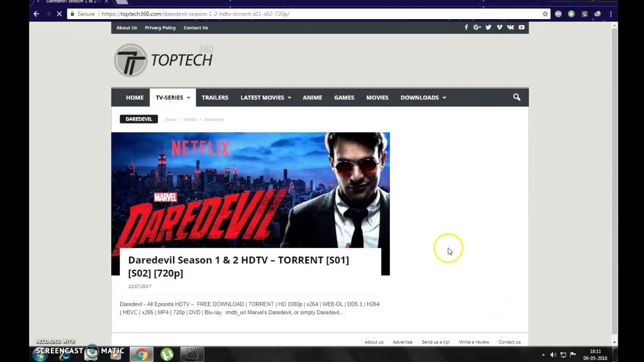Viewport: 644px width, 362px height.
Task: Click the footer Advertise link
Action: pyautogui.click(x=403, y=342)
